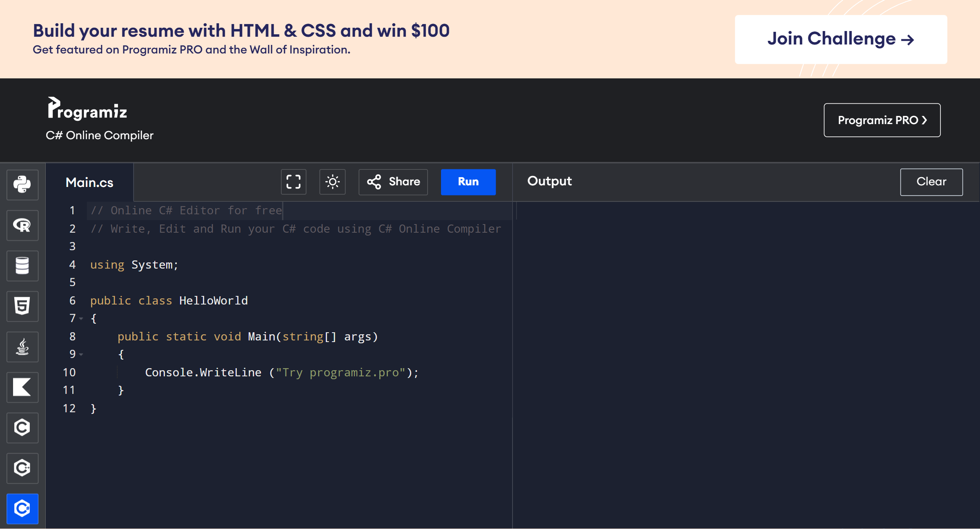Open the C++ compiler
The image size is (980, 529).
pos(22,468)
